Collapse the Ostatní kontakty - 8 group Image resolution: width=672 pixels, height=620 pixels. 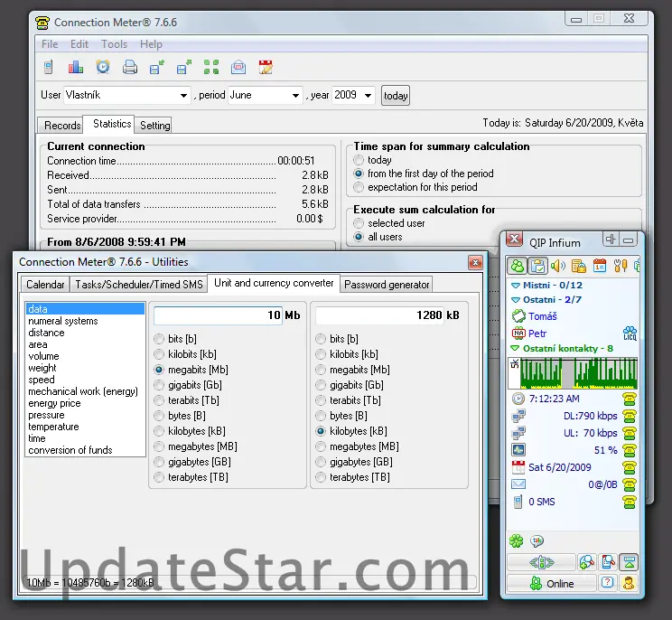(x=516, y=348)
